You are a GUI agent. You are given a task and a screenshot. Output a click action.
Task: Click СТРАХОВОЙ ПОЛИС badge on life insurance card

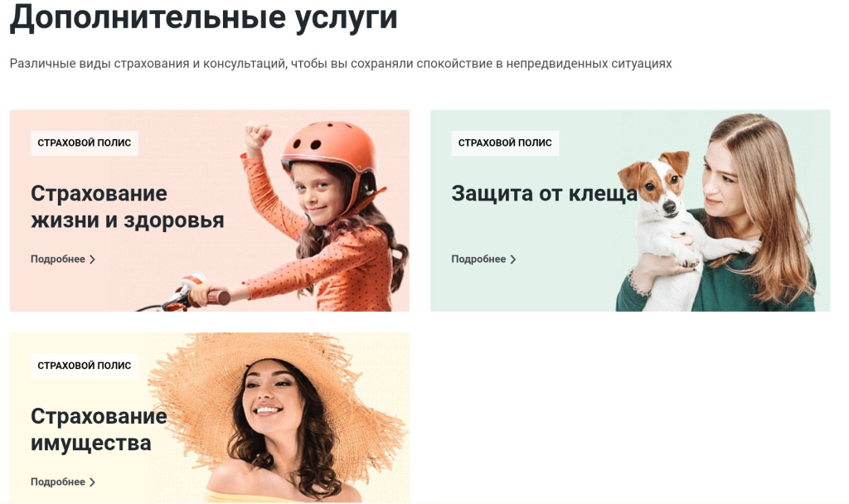(x=85, y=143)
